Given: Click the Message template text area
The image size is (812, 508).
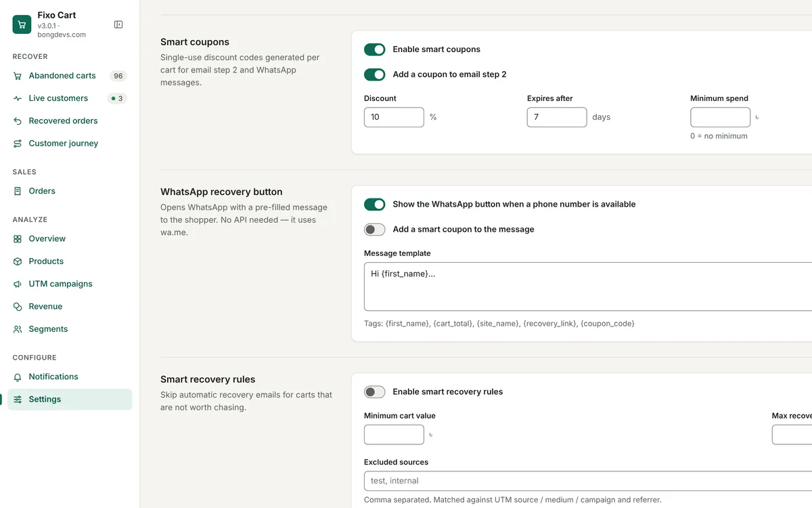Looking at the screenshot, I should tap(588, 287).
